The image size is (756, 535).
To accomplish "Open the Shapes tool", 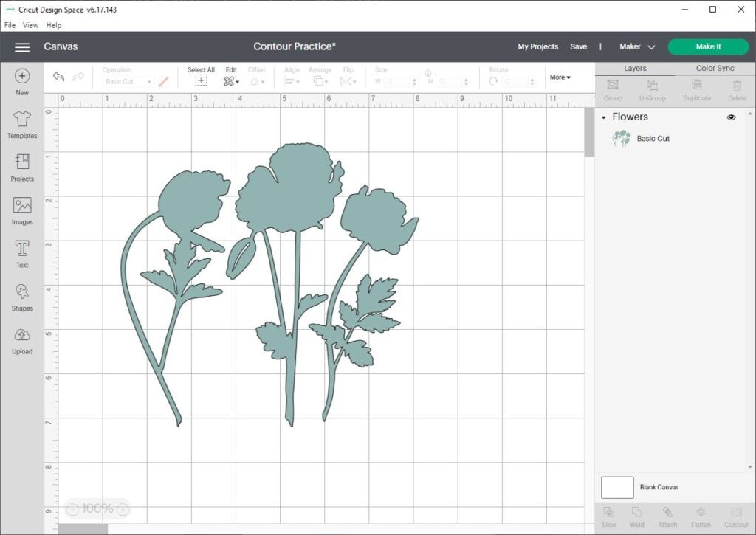I will click(x=22, y=297).
